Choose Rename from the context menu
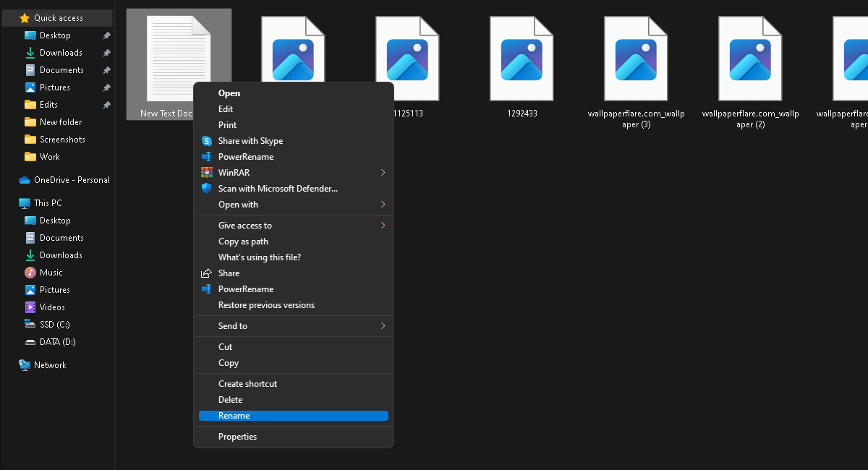 coord(234,416)
